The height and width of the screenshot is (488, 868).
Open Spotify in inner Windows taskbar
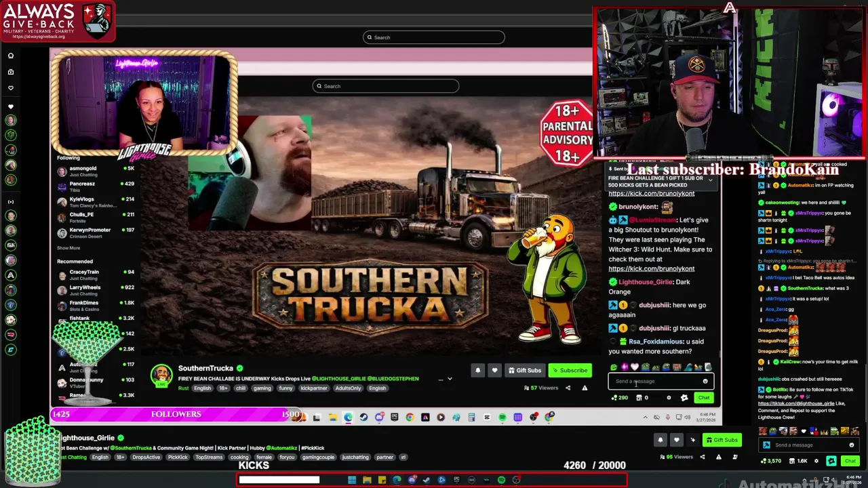(x=502, y=417)
